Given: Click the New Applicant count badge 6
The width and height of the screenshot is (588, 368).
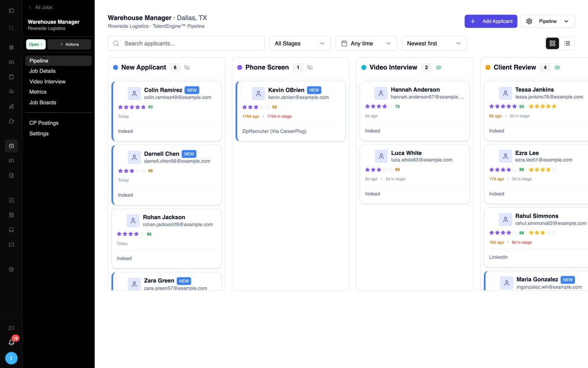Looking at the screenshot, I should click(175, 68).
